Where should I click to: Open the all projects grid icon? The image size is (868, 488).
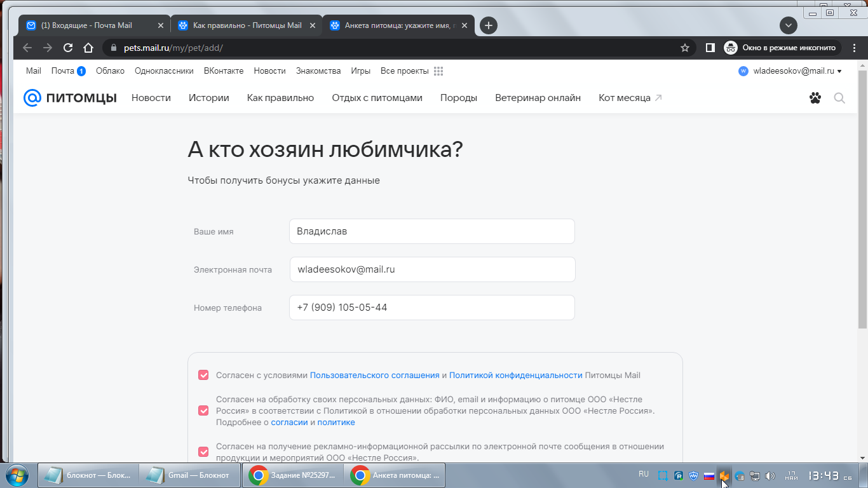tap(438, 71)
